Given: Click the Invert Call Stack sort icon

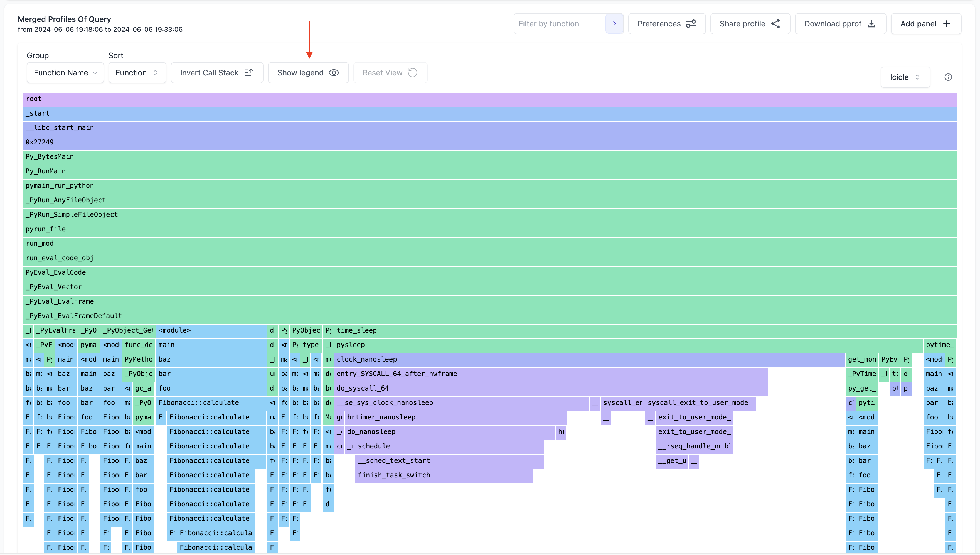Looking at the screenshot, I should click(249, 72).
